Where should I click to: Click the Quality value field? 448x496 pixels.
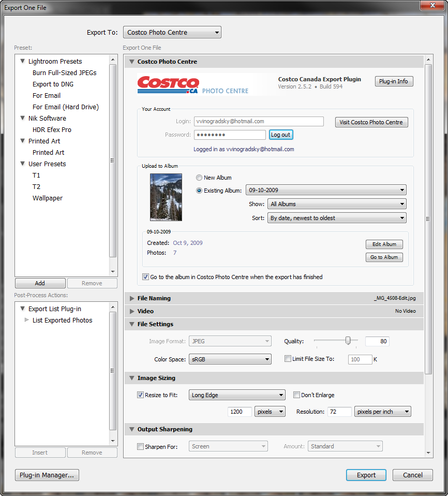pyautogui.click(x=377, y=341)
